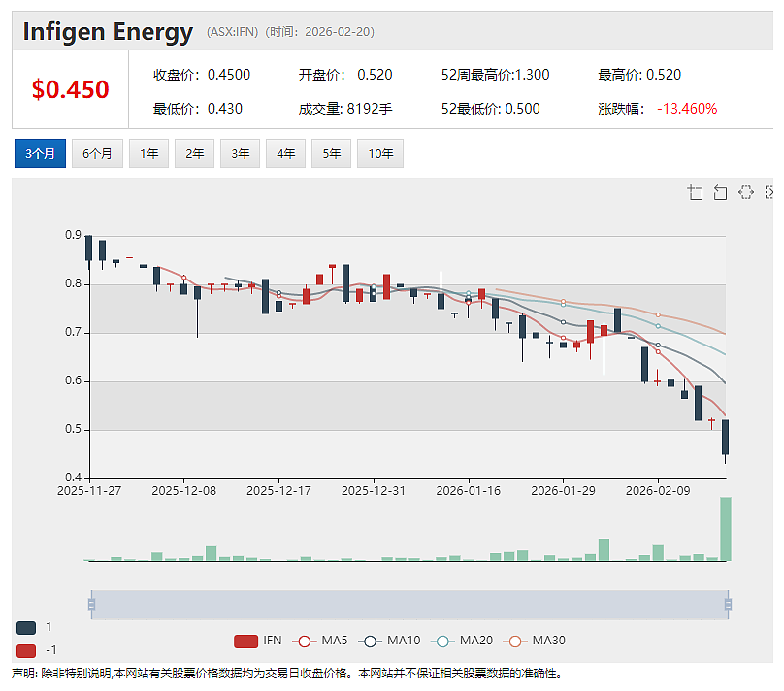This screenshot has height=691, width=784.
Task: Click the big price $0.450
Action: (x=71, y=89)
